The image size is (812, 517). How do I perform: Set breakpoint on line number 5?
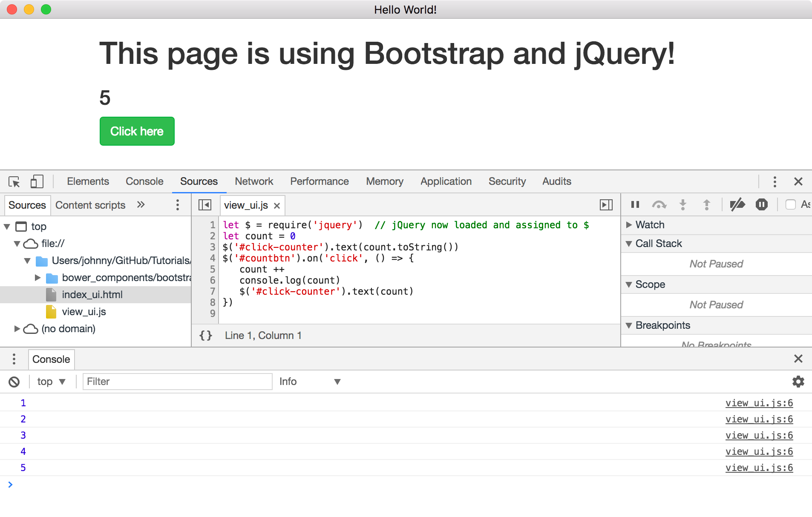pyautogui.click(x=213, y=269)
